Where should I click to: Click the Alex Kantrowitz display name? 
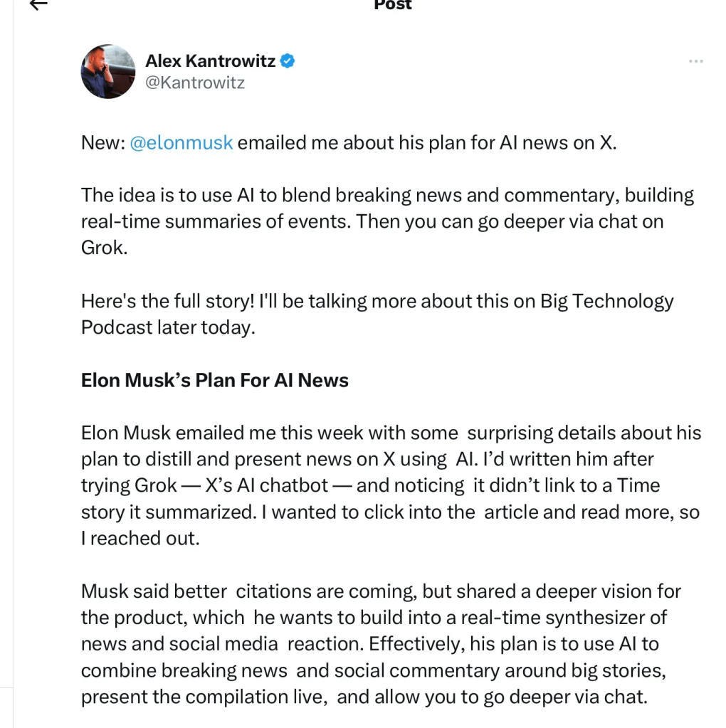point(210,61)
